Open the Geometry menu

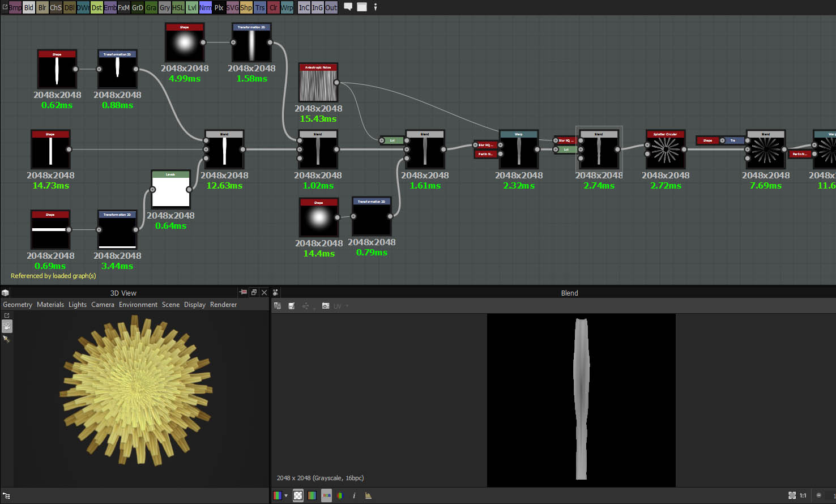point(18,305)
